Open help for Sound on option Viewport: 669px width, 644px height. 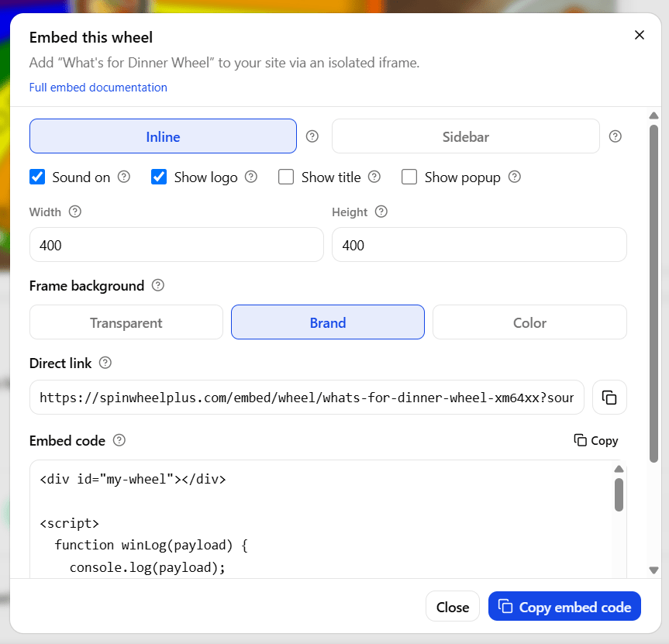(124, 177)
